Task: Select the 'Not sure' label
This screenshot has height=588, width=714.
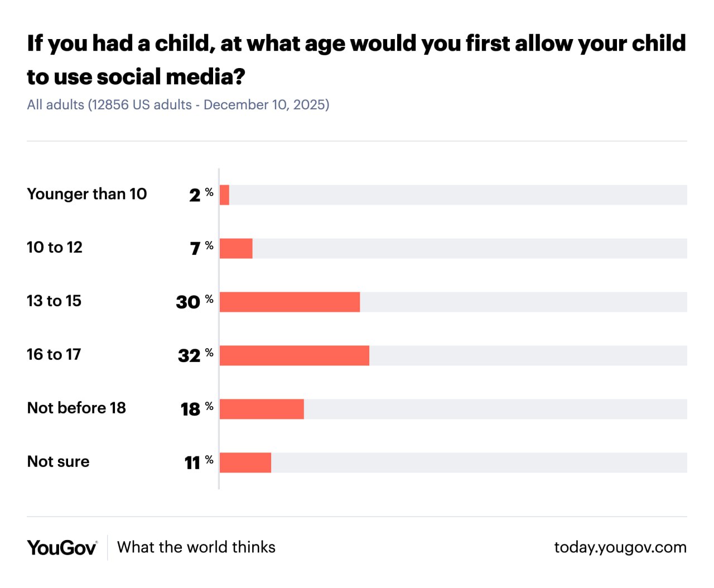Action: point(59,462)
